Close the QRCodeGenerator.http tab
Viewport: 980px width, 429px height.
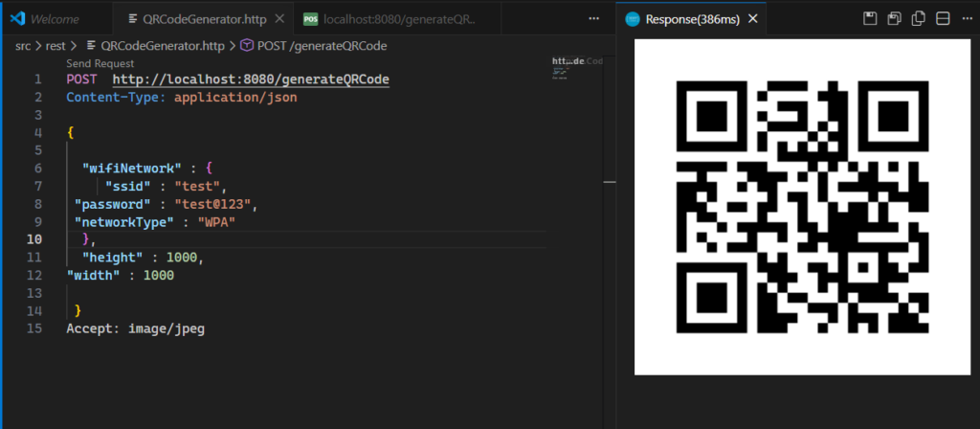(278, 19)
